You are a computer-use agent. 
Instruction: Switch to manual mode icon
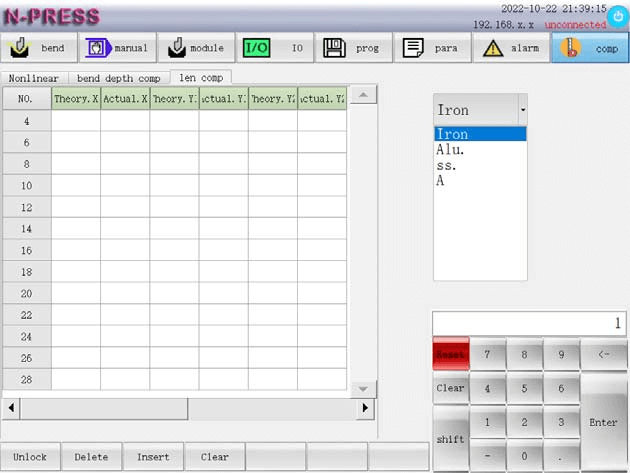coord(98,48)
